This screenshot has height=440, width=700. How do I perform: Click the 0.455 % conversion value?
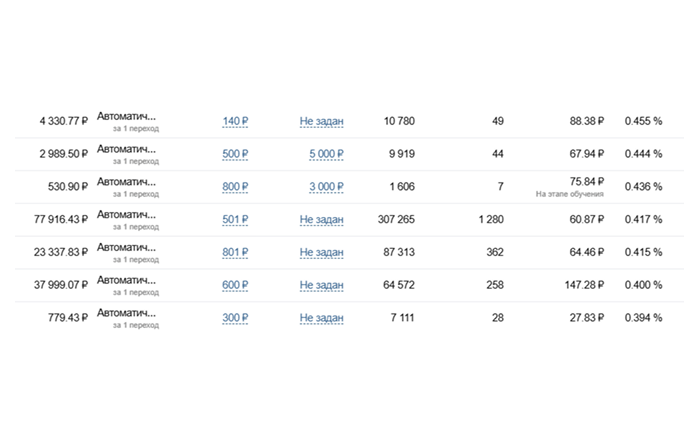point(642,121)
